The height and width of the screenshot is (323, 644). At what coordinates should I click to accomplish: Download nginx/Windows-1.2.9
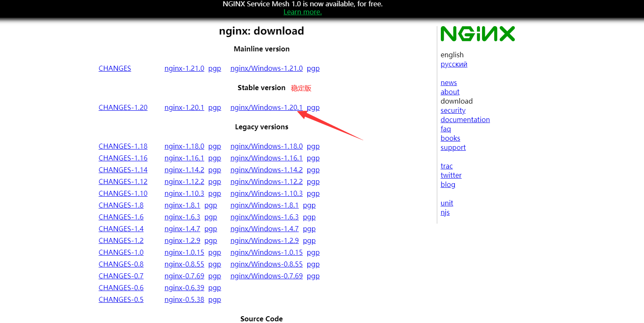pos(265,240)
